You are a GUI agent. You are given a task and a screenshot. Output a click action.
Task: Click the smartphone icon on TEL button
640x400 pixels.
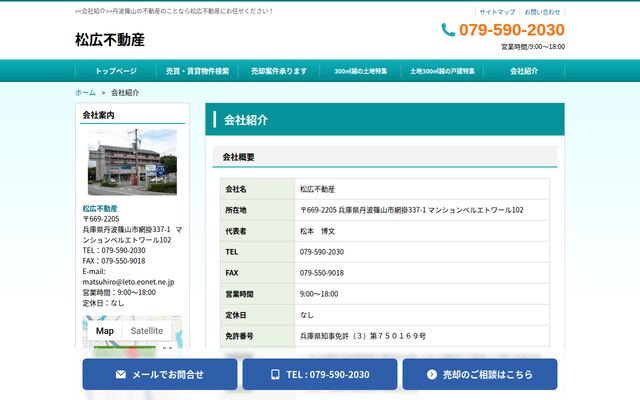pos(276,374)
